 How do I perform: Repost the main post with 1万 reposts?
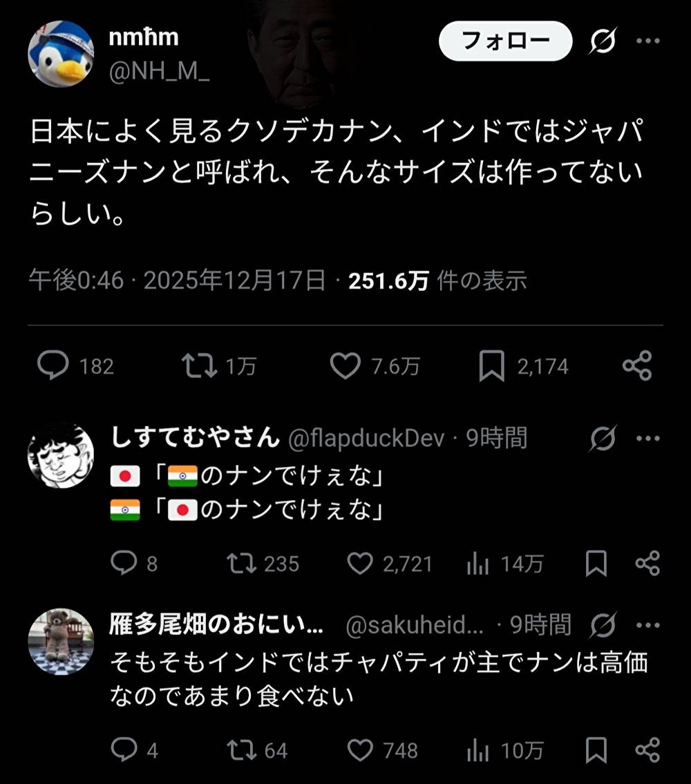click(x=199, y=365)
